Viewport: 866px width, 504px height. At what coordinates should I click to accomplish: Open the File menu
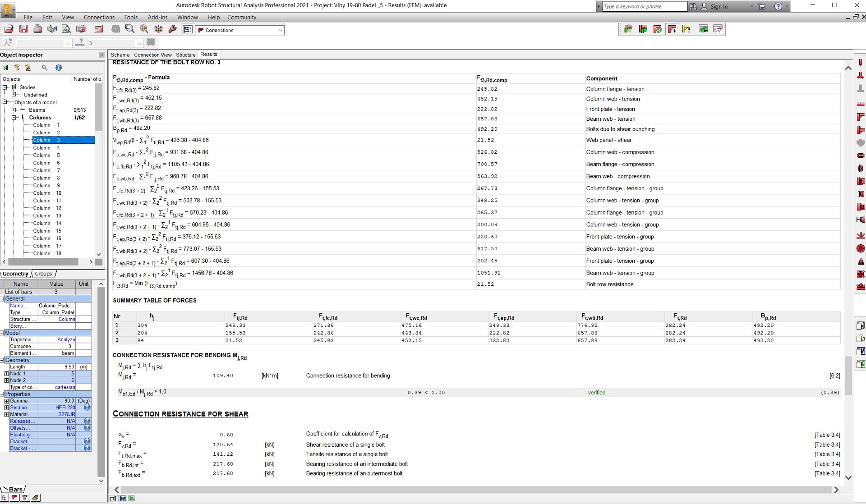click(28, 17)
